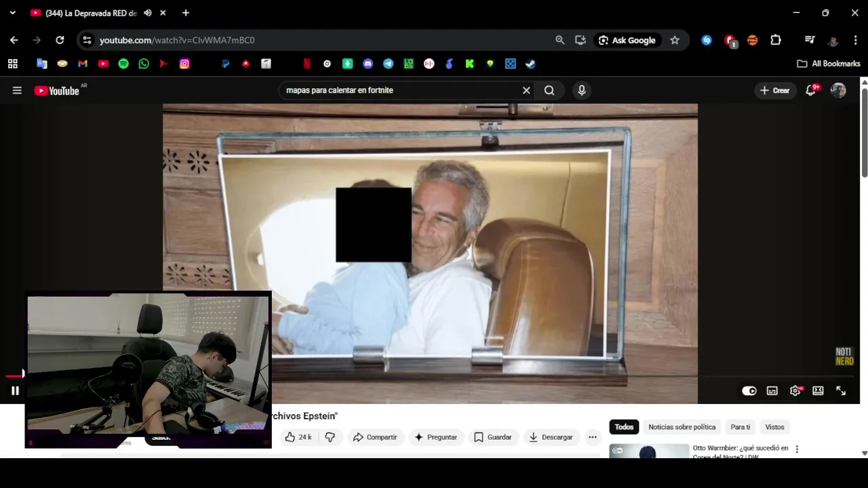868x488 pixels.
Task: Open the PayPal bookmark
Action: [x=226, y=64]
